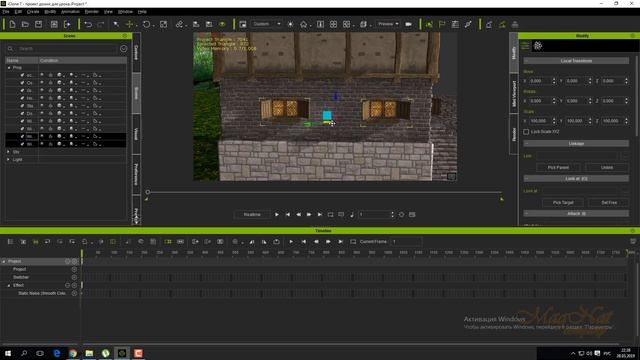Open the Preview quality dropdown

tap(388, 24)
